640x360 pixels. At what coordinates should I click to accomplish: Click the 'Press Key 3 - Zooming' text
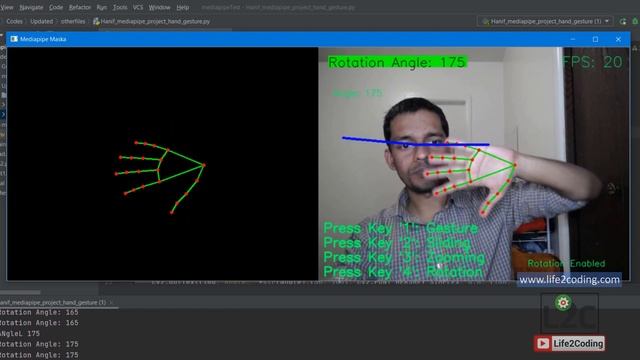pos(404,258)
